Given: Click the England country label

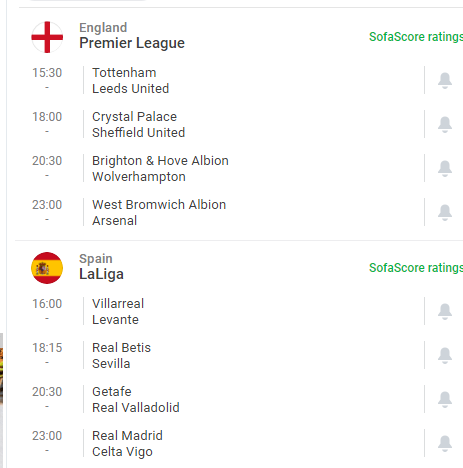Looking at the screenshot, I should click(103, 28).
